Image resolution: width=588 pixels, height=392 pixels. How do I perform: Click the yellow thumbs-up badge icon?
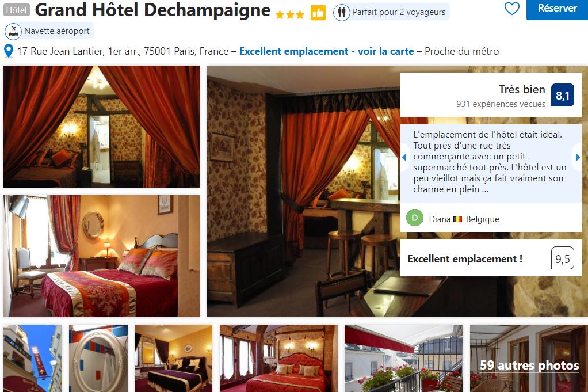(x=318, y=13)
